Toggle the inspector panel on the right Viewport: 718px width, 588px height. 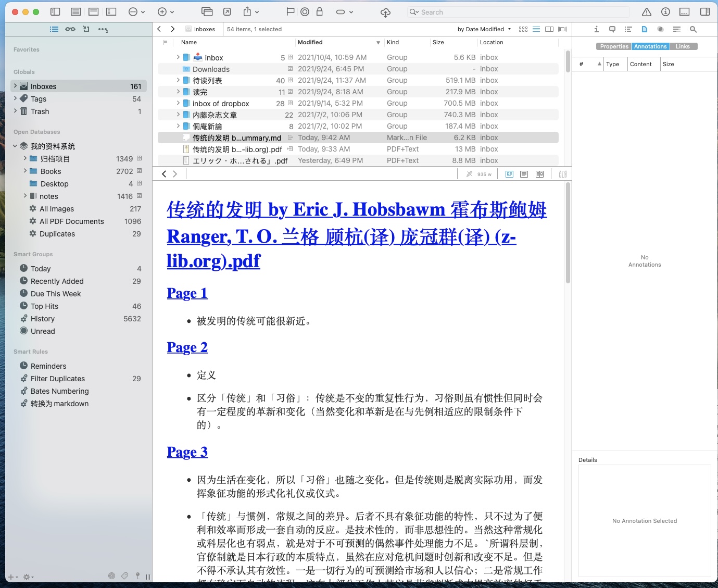[x=705, y=12]
